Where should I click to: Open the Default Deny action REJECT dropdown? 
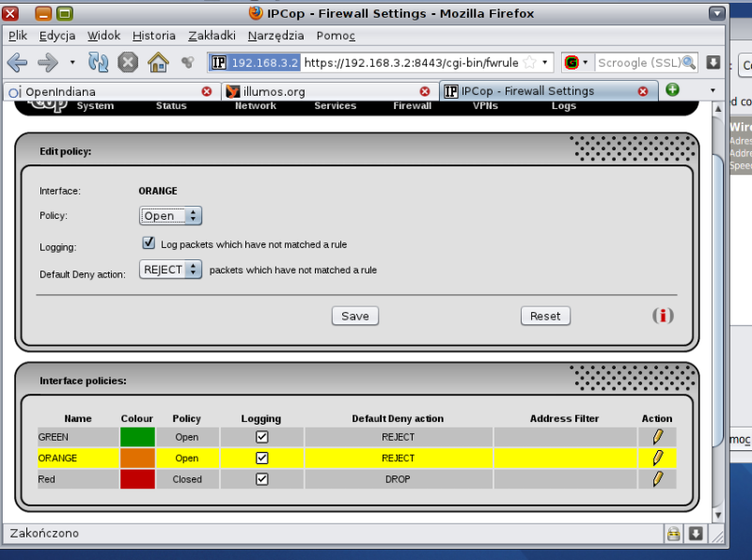[x=170, y=270]
